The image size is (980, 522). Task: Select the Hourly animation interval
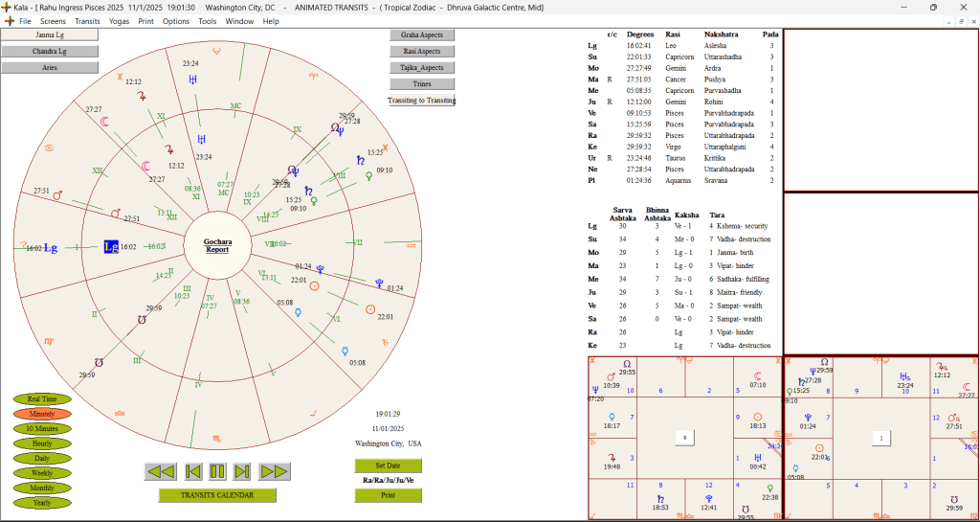(42, 443)
